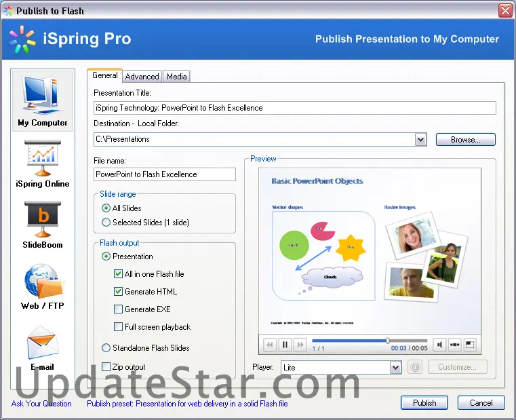Cancel the publish dialog

481,402
